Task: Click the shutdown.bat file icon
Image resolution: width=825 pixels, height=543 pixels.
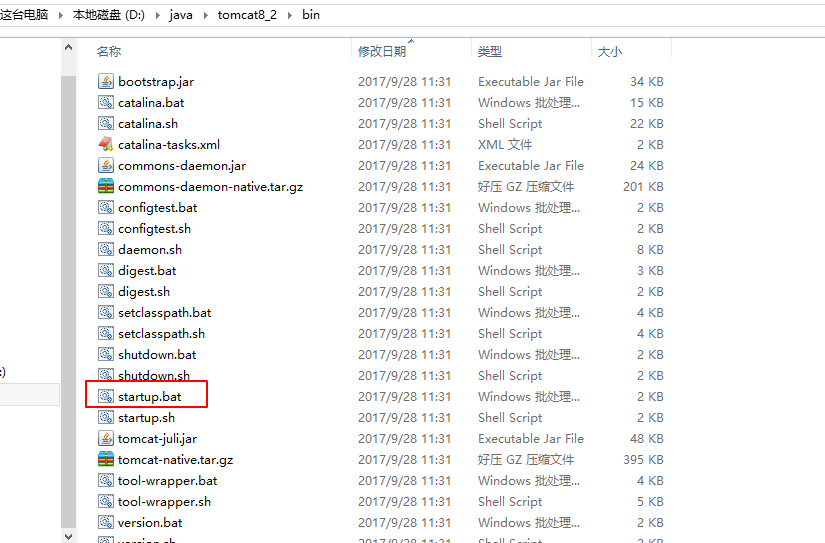Action: pos(106,355)
